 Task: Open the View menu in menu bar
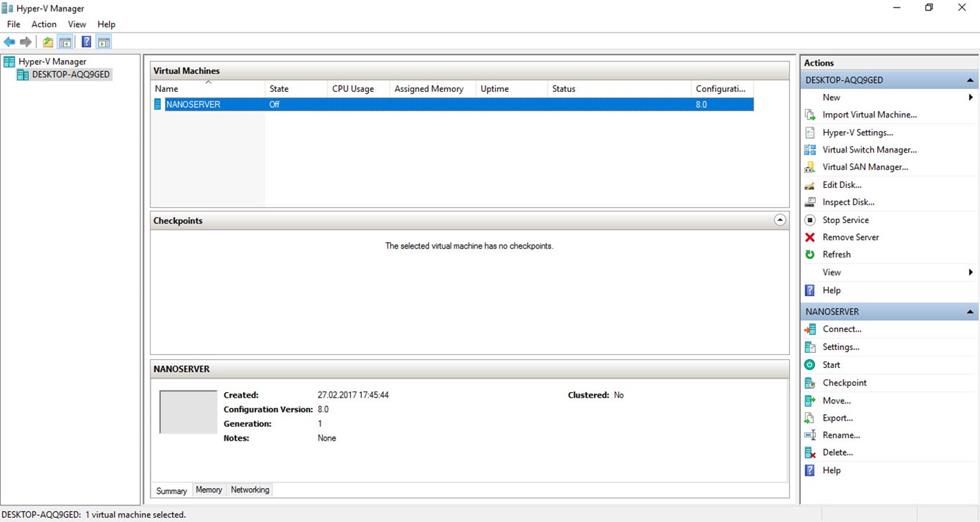tap(77, 24)
